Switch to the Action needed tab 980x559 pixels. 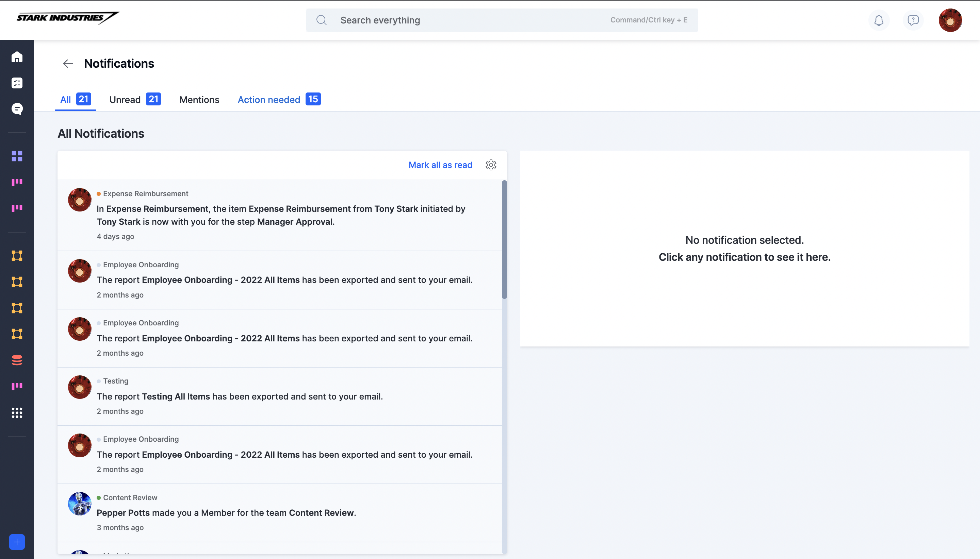point(279,99)
